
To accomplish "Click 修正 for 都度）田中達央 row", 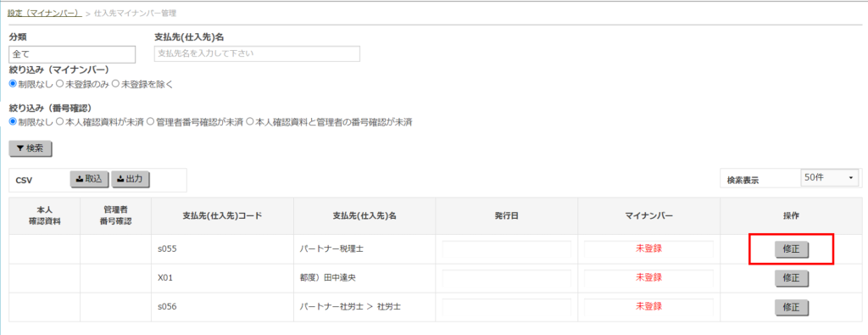I will 792,278.
